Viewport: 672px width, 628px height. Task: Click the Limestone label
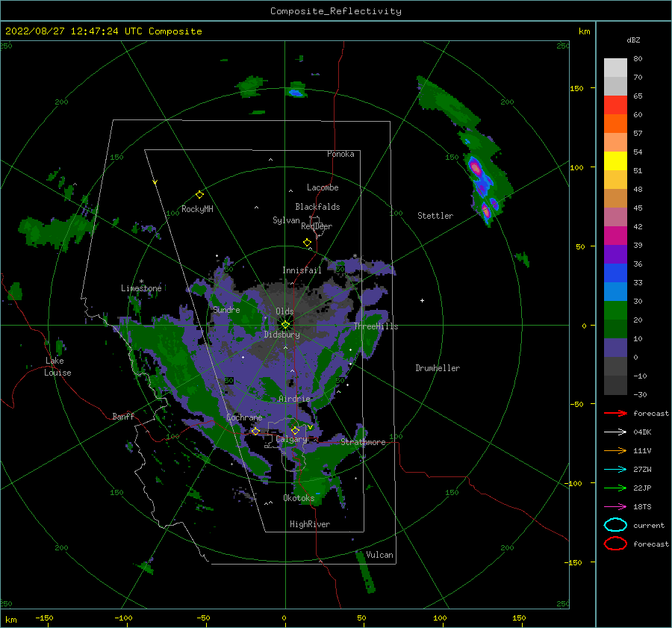pyautogui.click(x=141, y=288)
